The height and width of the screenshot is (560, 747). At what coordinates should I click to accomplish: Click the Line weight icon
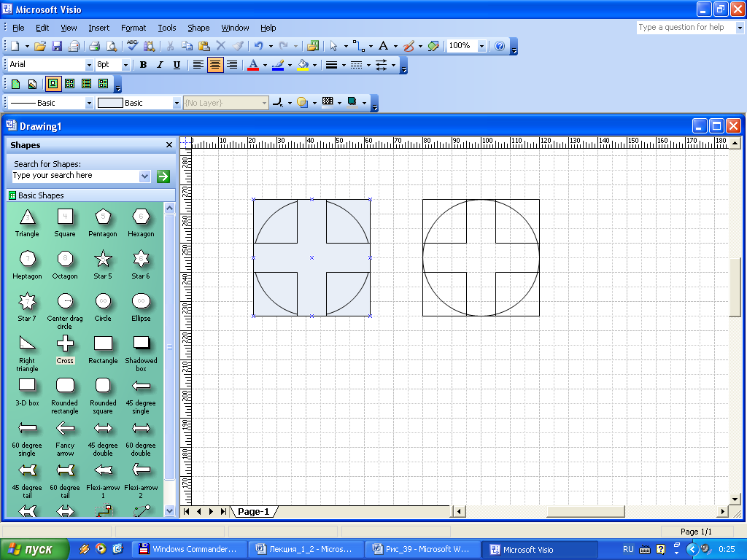tap(332, 65)
